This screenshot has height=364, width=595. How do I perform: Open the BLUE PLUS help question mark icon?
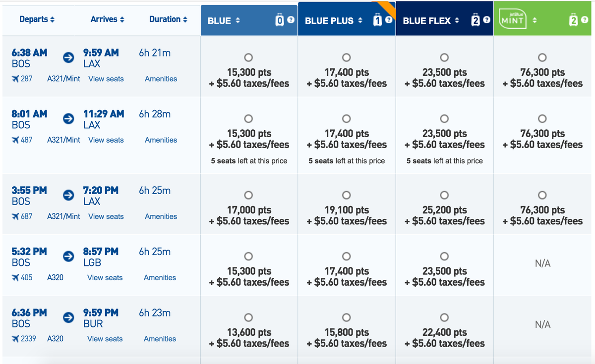388,20
